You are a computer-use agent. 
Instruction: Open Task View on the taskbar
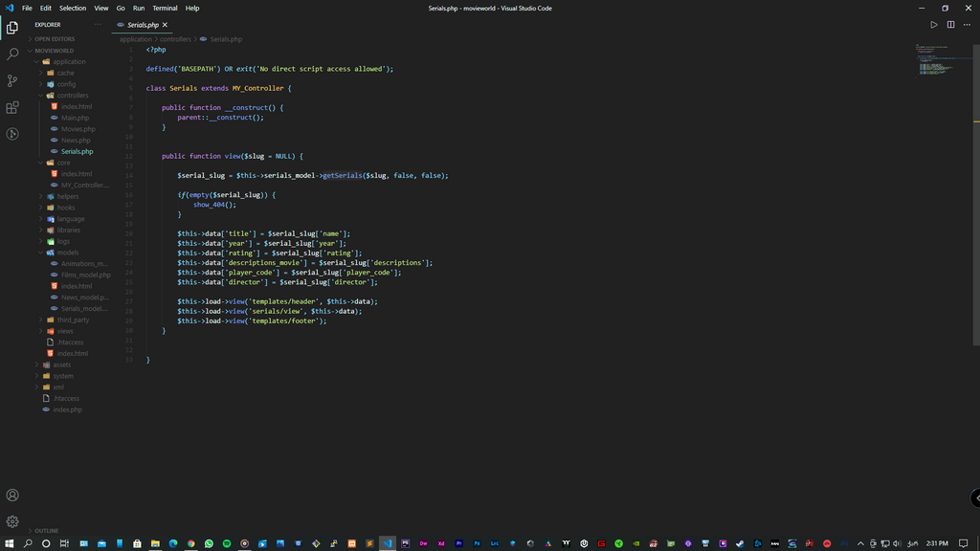tap(64, 543)
